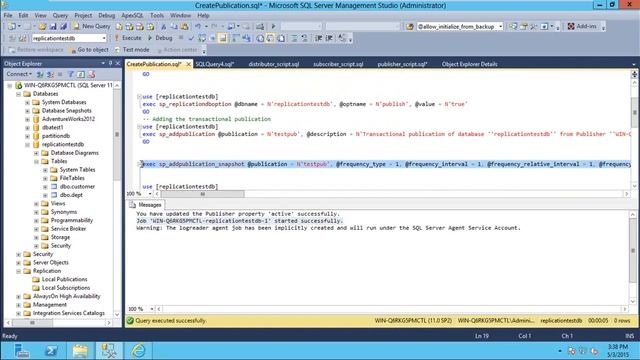Expand the dbo.customer table node

click(x=45, y=187)
